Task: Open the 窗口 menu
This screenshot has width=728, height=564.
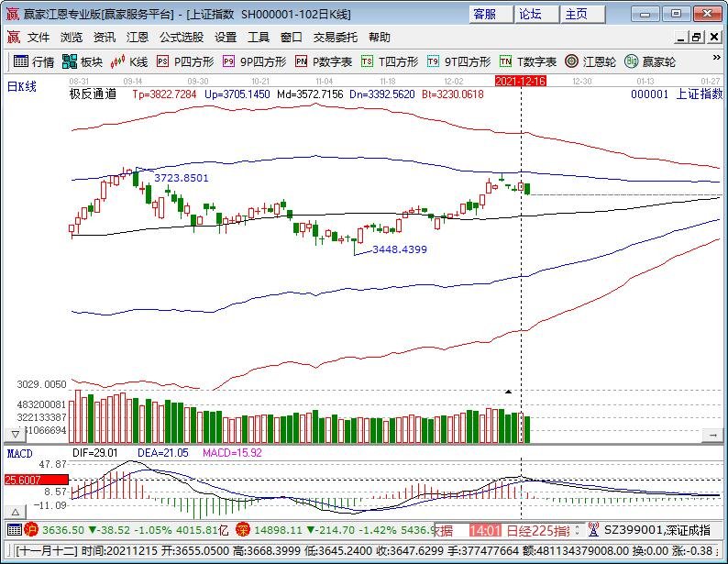Action: [291, 37]
